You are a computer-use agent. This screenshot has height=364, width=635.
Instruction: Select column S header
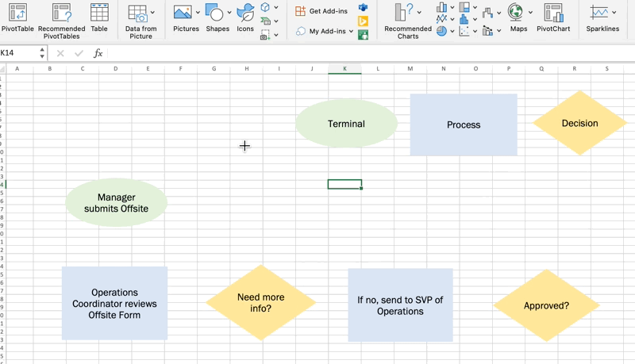click(606, 69)
